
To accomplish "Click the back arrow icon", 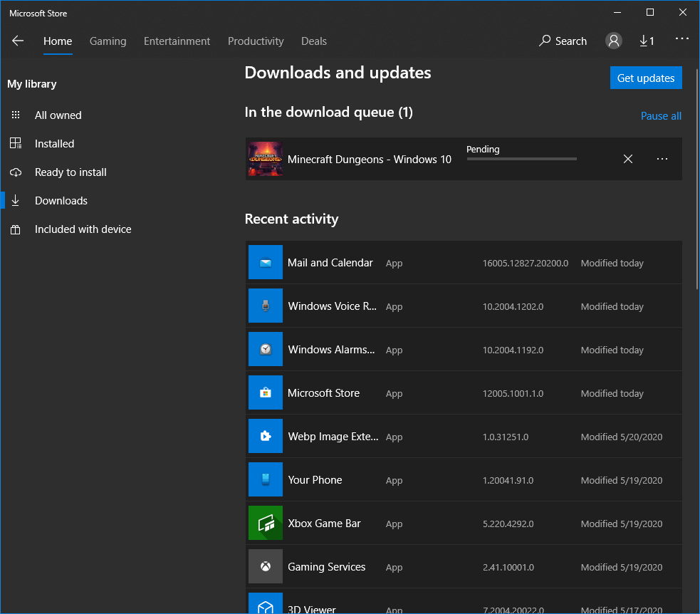I will pos(18,41).
